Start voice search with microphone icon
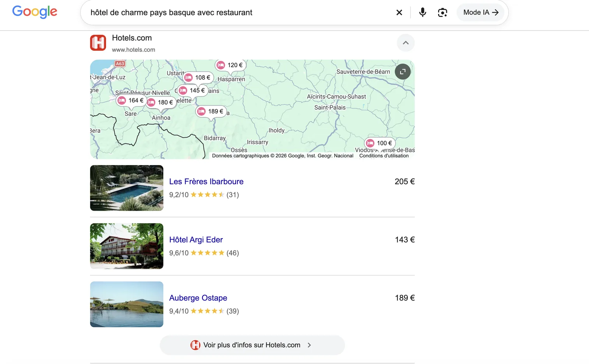Viewport: 589px width, 364px height. click(x=423, y=13)
